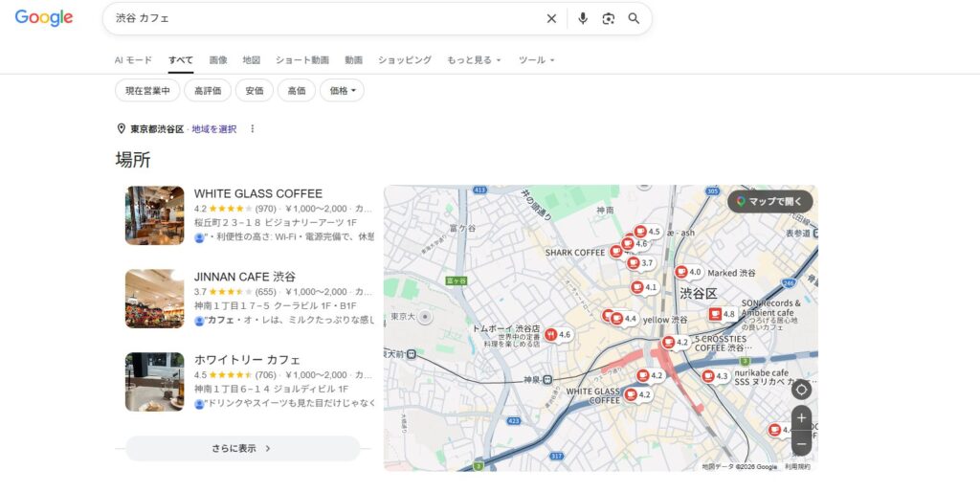This screenshot has width=980, height=492.
Task: Click the 渋谷区 label on the map
Action: (x=698, y=293)
